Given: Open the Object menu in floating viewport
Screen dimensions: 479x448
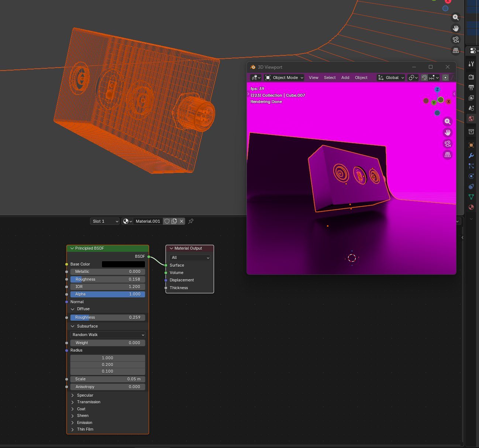Looking at the screenshot, I should coord(361,78).
